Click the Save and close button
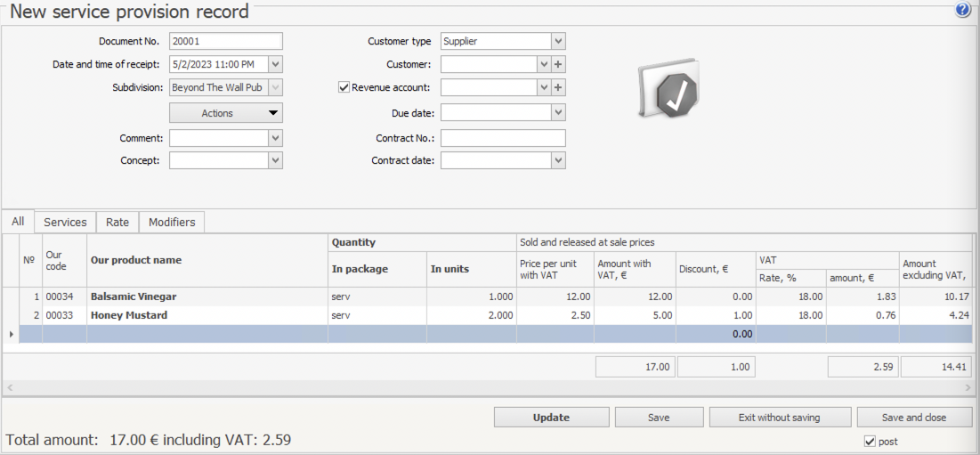This screenshot has height=455, width=980. [x=914, y=417]
